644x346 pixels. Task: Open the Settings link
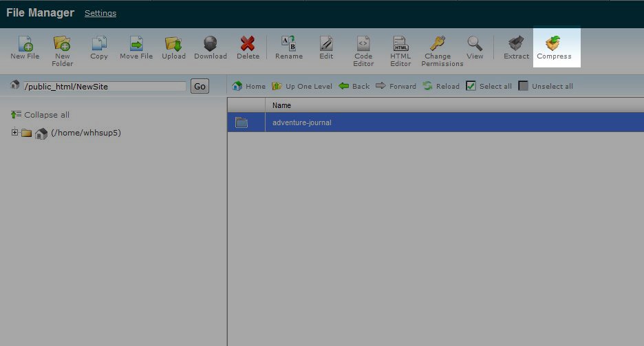[x=100, y=13]
